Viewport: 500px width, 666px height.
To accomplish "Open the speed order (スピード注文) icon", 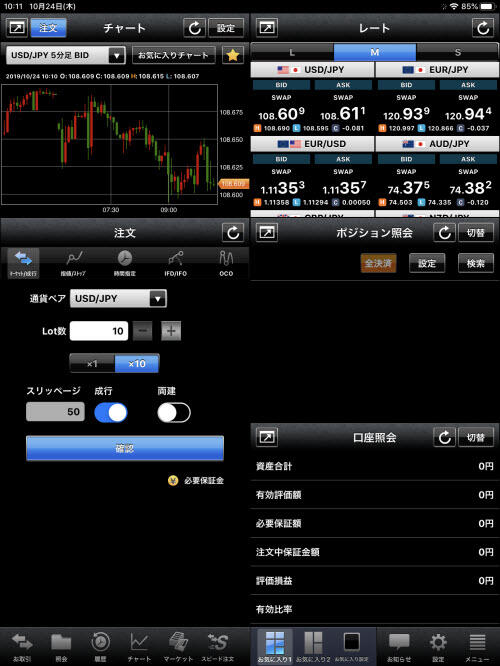I will tap(218, 647).
